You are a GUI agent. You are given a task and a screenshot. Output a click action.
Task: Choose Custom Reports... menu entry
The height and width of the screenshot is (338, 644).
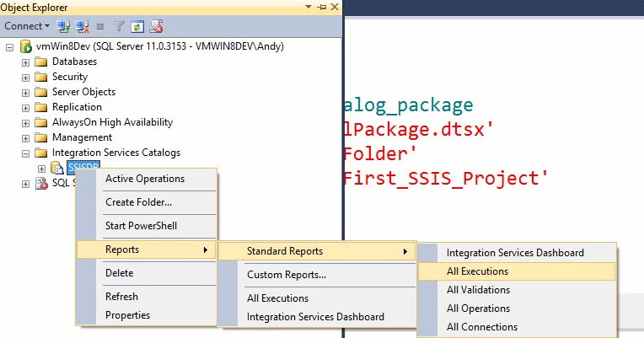click(x=317, y=275)
